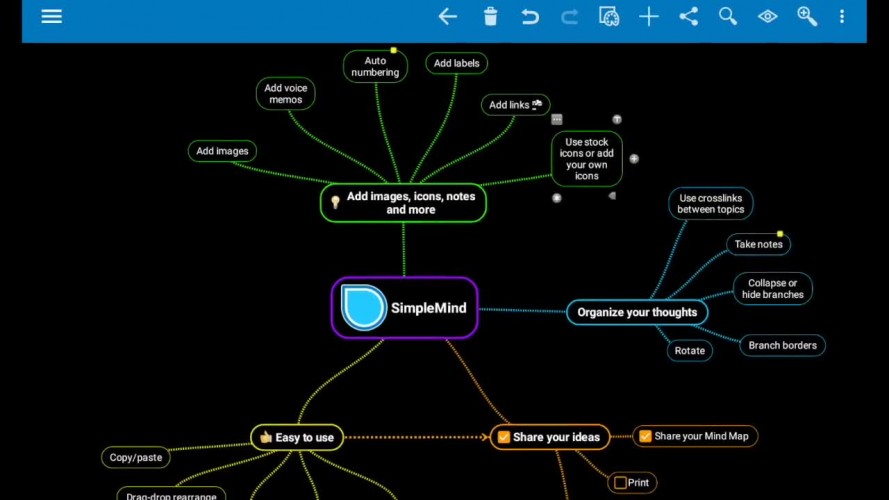Select the Add labels topic

pyautogui.click(x=456, y=63)
